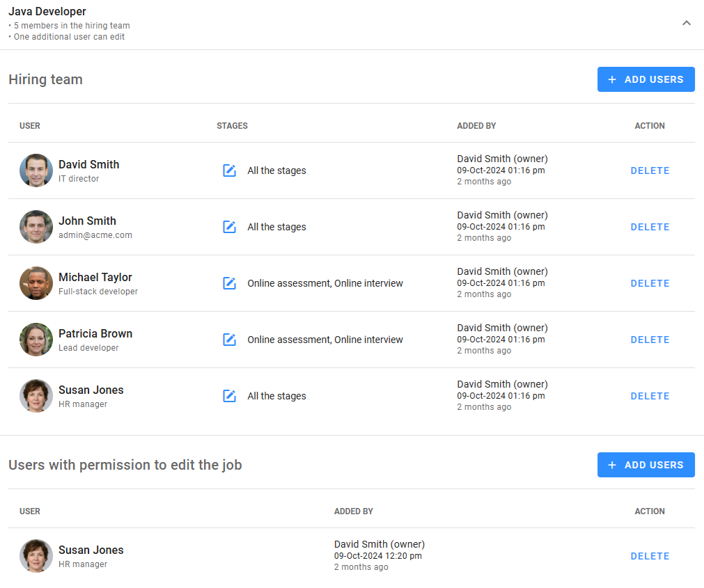This screenshot has width=704, height=588.
Task: Add users to the hiring team
Action: click(x=646, y=79)
